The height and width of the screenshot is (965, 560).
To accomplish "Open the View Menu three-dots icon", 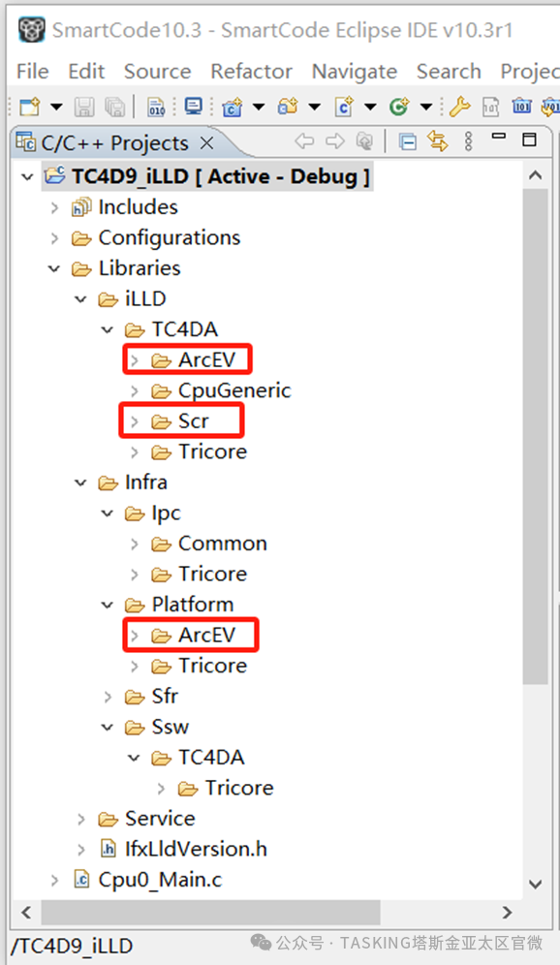I will [468, 141].
